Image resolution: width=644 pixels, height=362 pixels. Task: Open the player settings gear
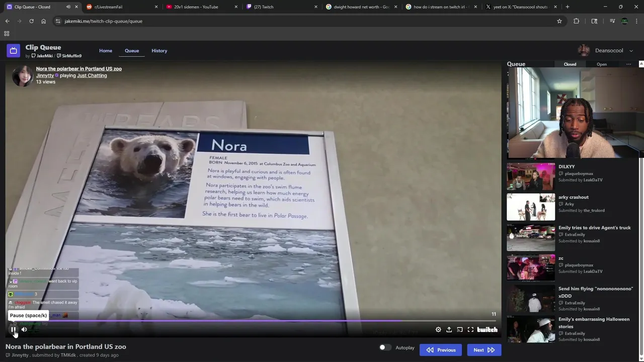click(x=438, y=330)
